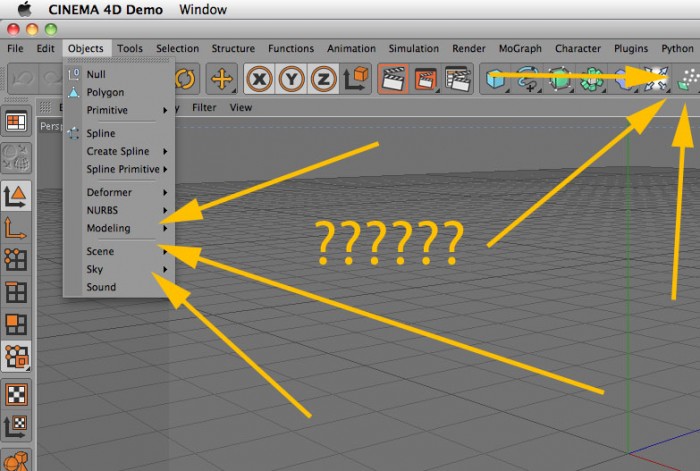The image size is (700, 471).
Task: Add a blue Cube primitive
Action: pyautogui.click(x=496, y=79)
